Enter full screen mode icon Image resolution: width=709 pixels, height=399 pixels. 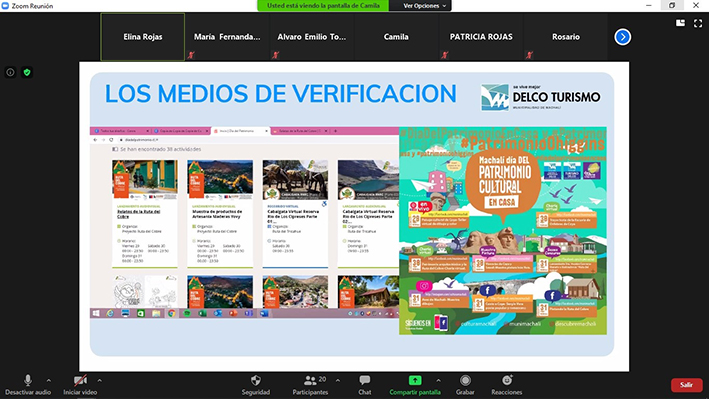pos(698,23)
